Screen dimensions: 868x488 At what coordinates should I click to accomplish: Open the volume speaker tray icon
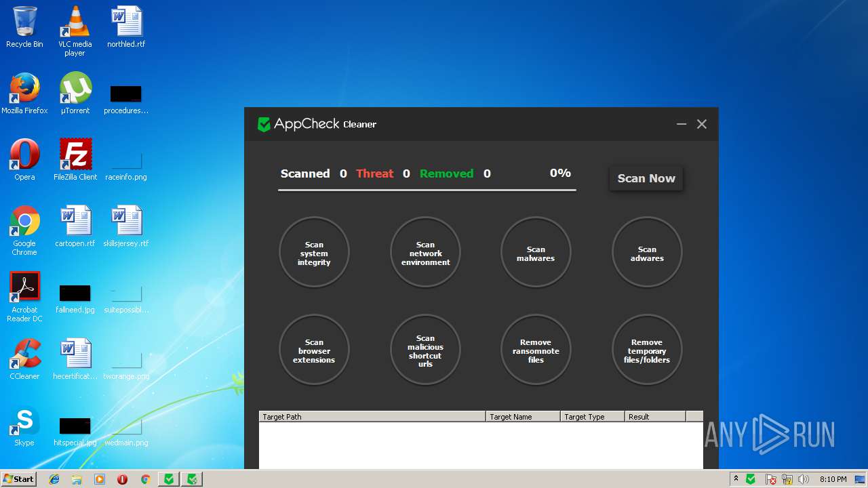[x=804, y=479]
